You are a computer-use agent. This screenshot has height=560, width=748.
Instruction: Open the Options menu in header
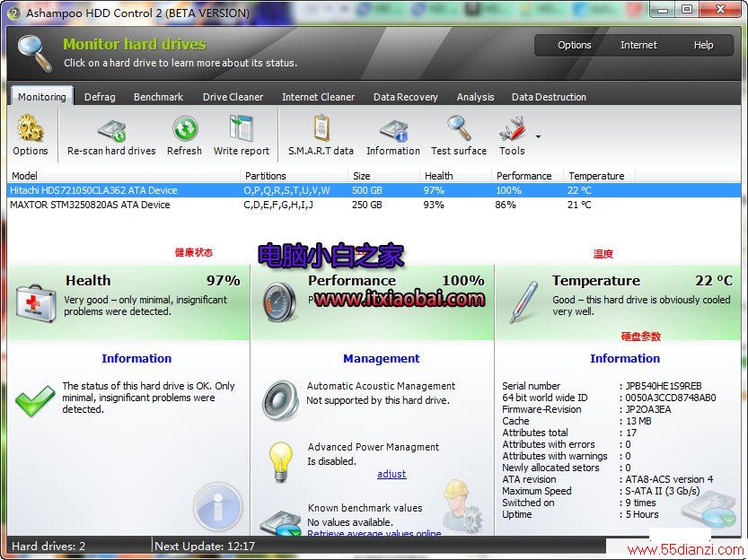click(x=575, y=45)
